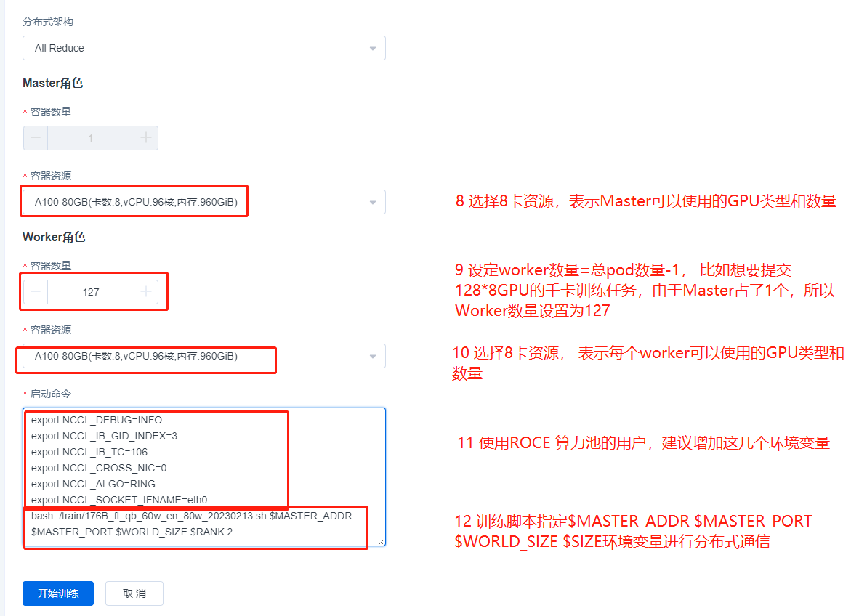Place cursor after $RANK 2 in command
Screen dimensions: 859x616
pyautogui.click(x=234, y=532)
